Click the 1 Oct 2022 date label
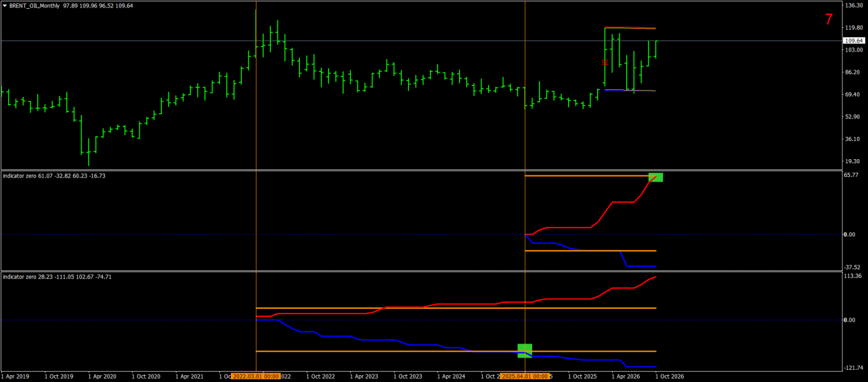The height and width of the screenshot is (382, 868). pos(321,376)
